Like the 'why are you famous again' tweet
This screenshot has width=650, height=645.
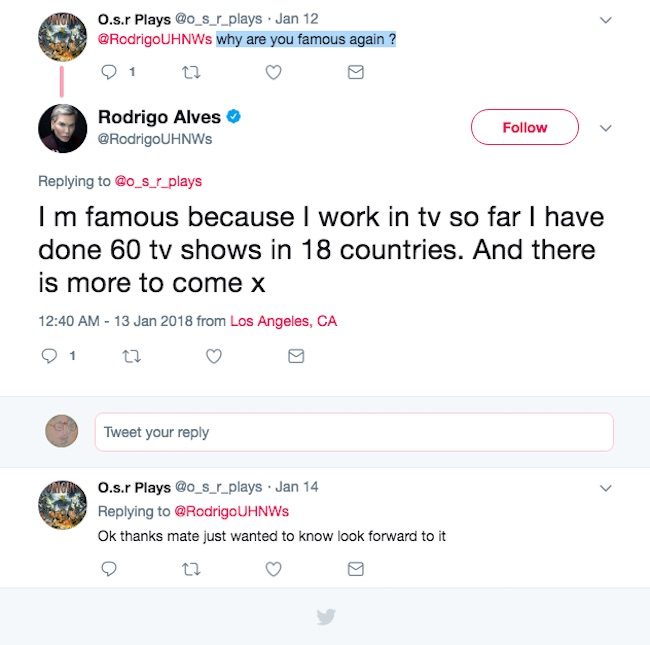pyautogui.click(x=273, y=72)
